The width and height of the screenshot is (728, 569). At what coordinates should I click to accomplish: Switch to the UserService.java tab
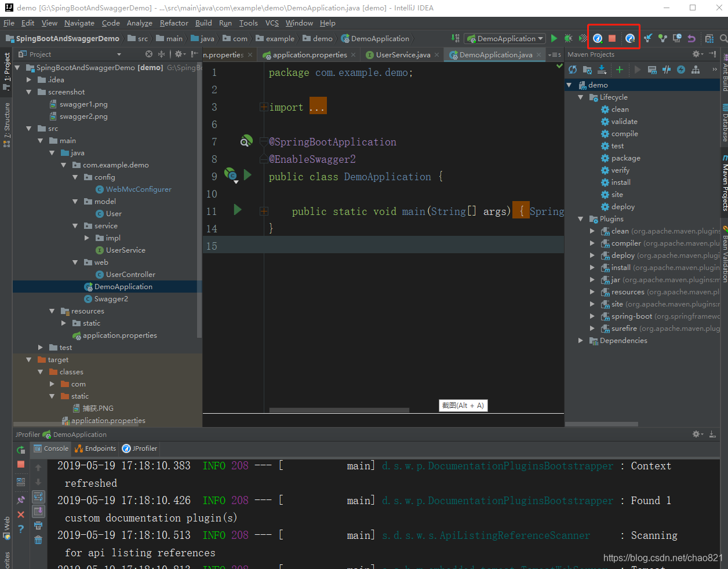click(403, 54)
